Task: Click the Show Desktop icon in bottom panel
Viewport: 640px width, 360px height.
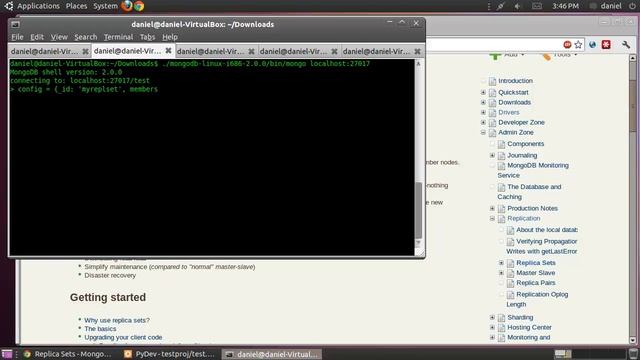Action: tap(7, 354)
